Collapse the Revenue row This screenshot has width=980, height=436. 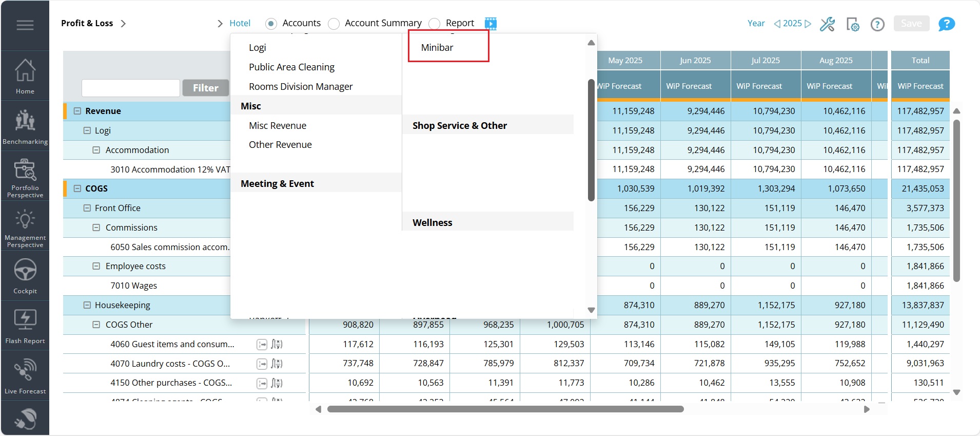tap(77, 111)
